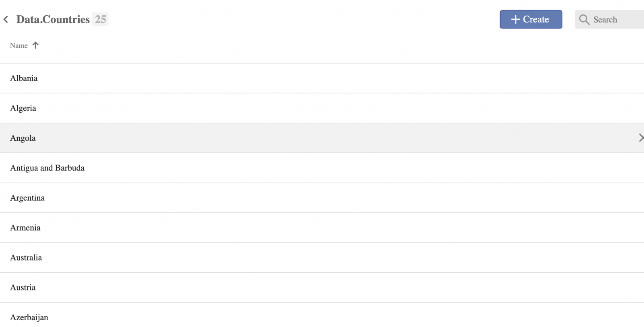
Task: Click the plus icon on the Create button
Action: (515, 19)
